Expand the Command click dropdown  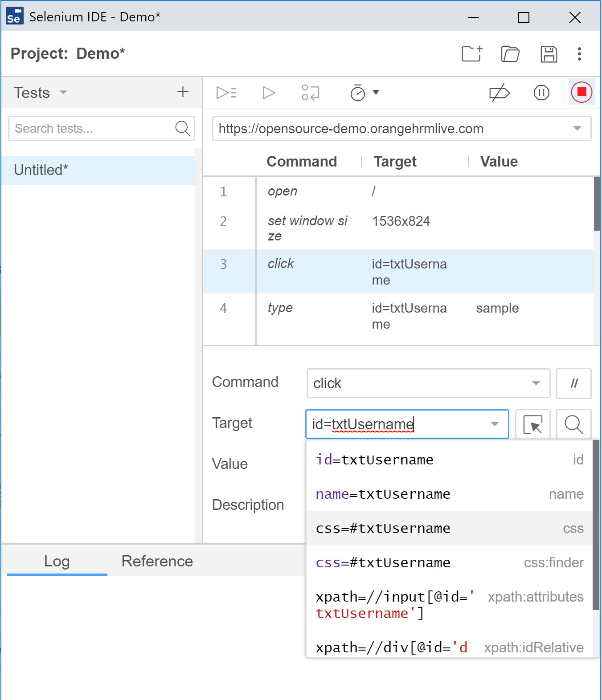(536, 383)
